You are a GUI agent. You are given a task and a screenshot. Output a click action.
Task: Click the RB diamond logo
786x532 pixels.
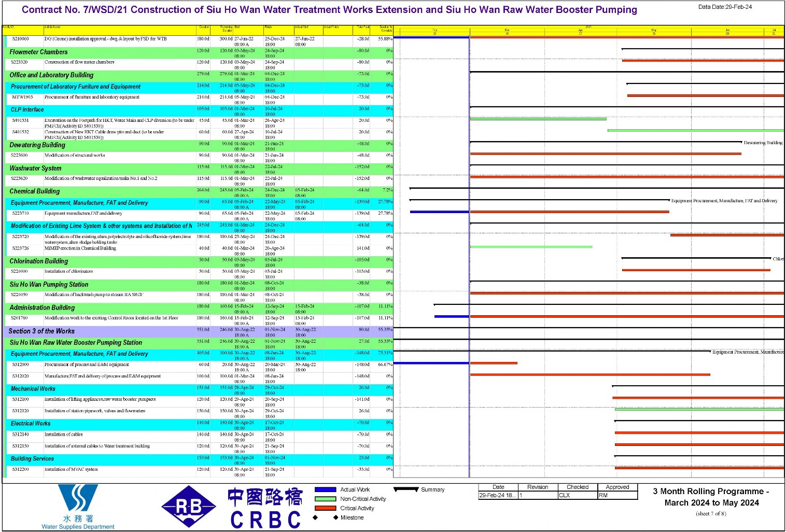189,507
